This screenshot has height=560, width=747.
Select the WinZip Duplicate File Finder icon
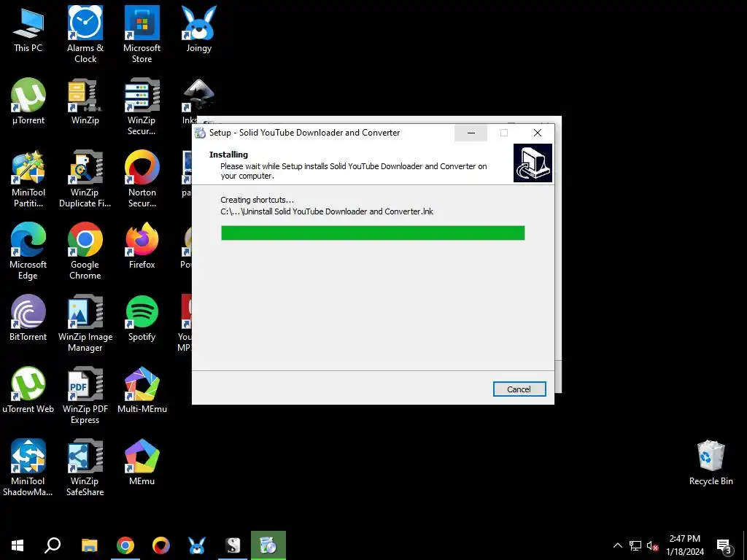click(x=85, y=179)
